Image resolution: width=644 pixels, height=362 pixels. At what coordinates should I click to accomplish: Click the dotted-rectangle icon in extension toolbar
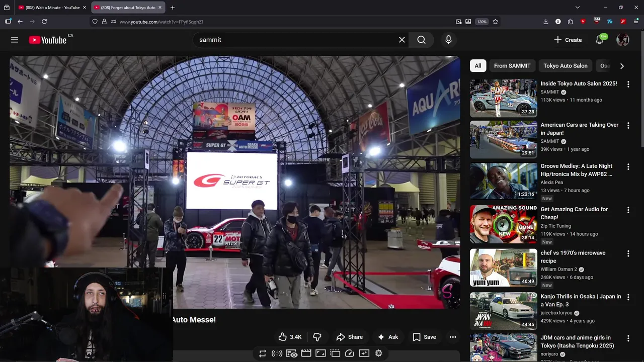[x=335, y=353]
